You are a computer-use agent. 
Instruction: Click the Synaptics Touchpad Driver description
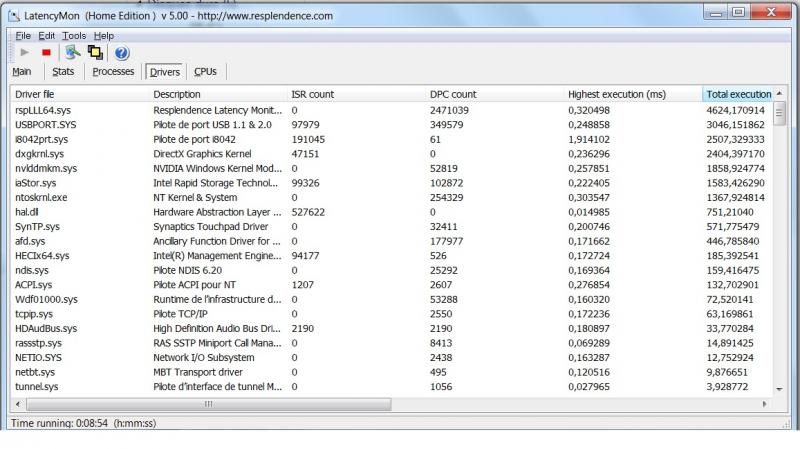click(x=210, y=227)
